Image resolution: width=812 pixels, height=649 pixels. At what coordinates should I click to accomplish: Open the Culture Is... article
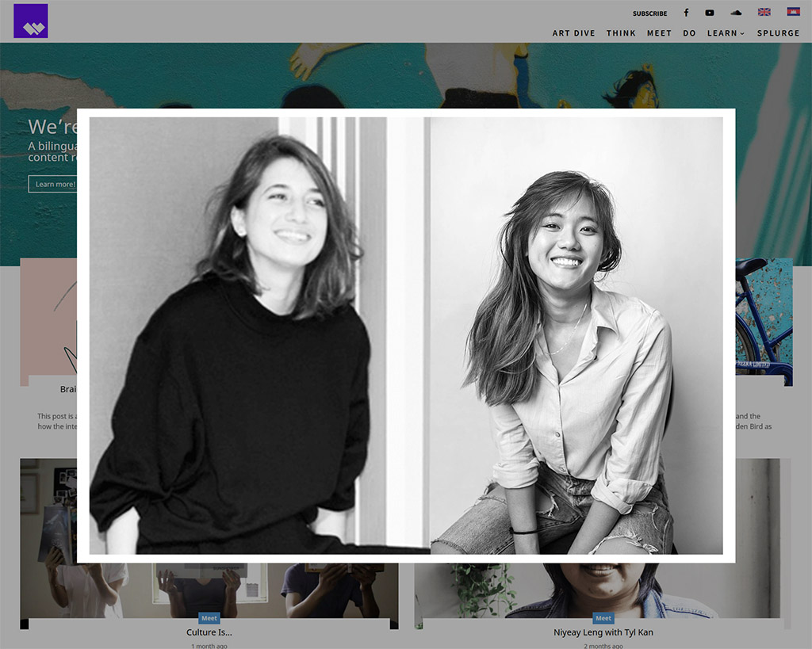tap(209, 632)
